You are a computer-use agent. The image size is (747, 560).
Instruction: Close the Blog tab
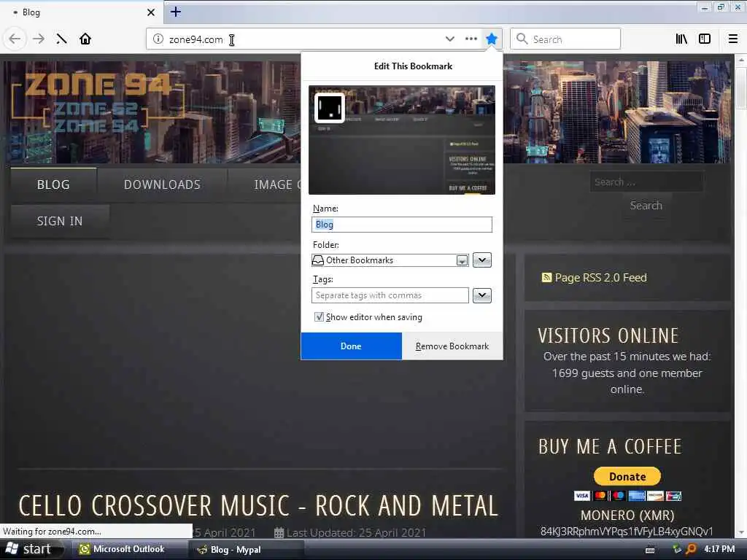(x=151, y=12)
